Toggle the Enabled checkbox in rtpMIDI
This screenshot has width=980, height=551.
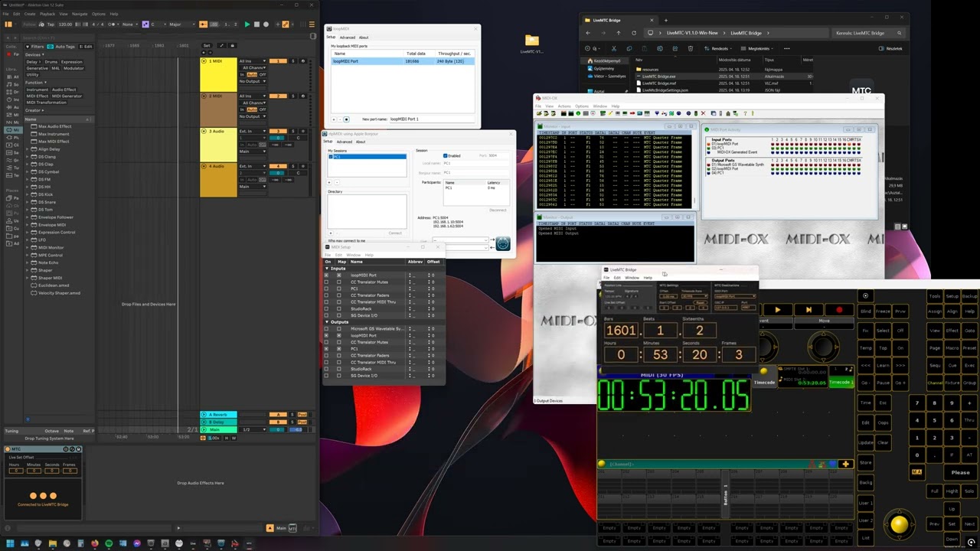tap(445, 155)
